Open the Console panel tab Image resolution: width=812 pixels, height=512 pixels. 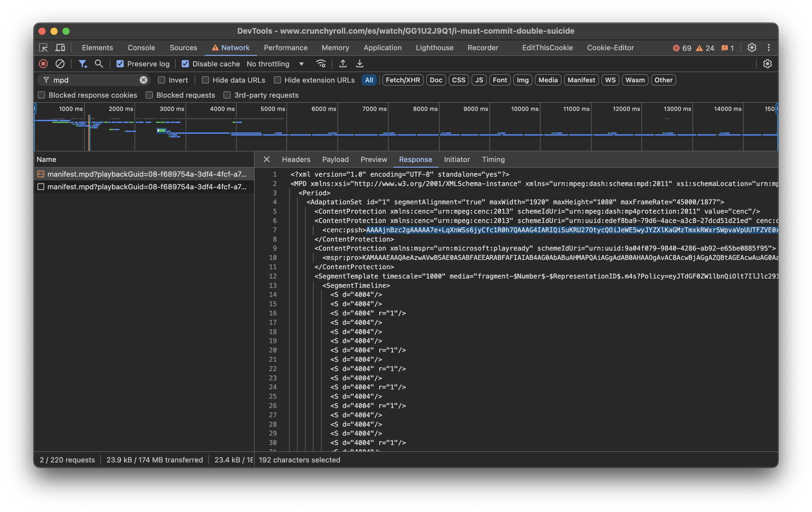click(141, 47)
